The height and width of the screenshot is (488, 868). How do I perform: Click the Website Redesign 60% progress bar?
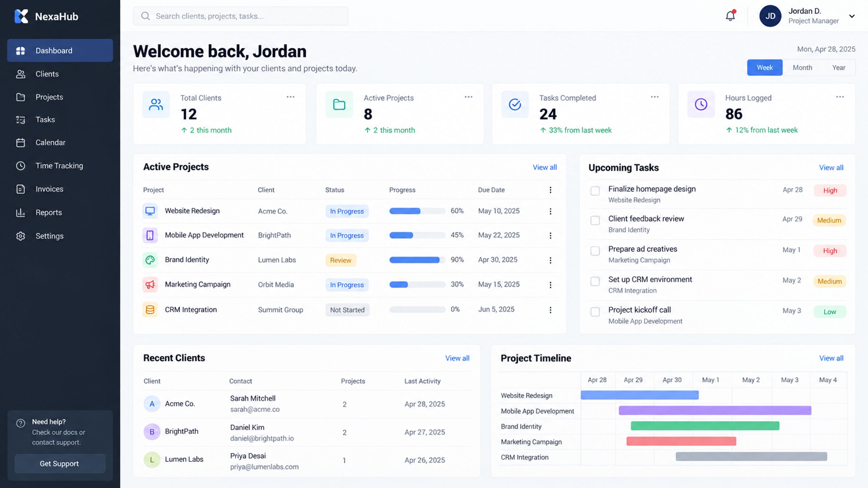coord(417,211)
